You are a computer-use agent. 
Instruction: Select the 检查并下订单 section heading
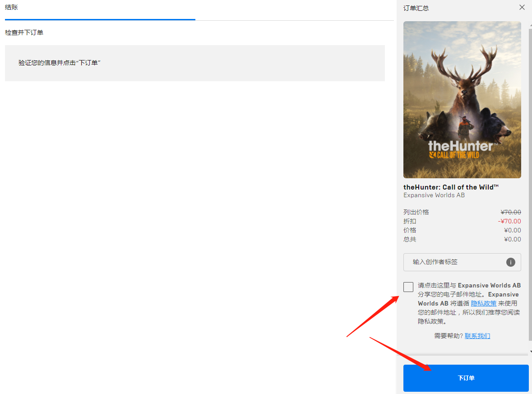click(x=24, y=33)
